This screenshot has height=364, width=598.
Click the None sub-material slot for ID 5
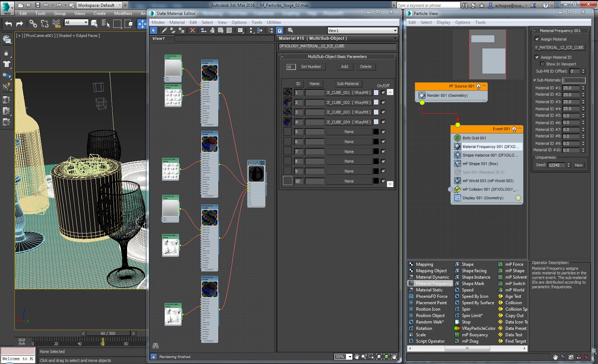348,131
